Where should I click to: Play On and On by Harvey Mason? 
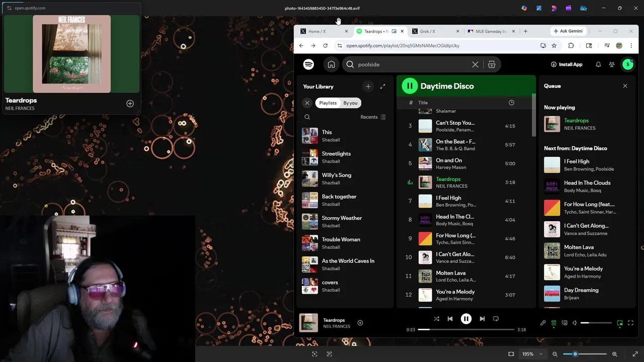[465, 163]
